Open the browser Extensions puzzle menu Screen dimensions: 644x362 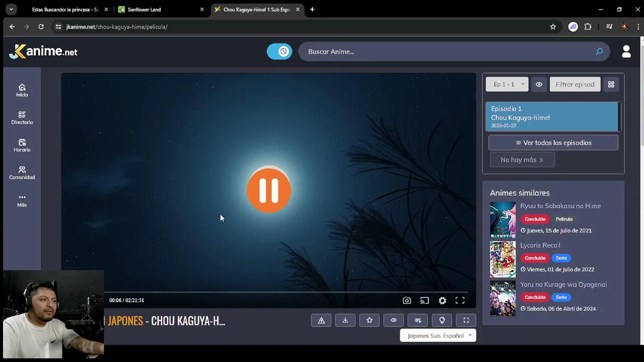[x=588, y=27]
